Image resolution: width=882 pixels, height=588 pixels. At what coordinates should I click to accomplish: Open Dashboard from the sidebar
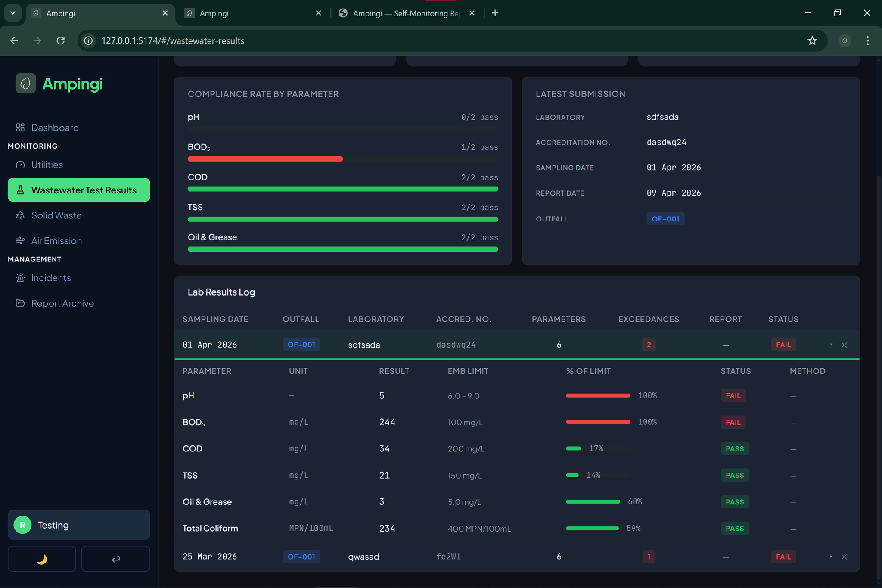point(55,128)
